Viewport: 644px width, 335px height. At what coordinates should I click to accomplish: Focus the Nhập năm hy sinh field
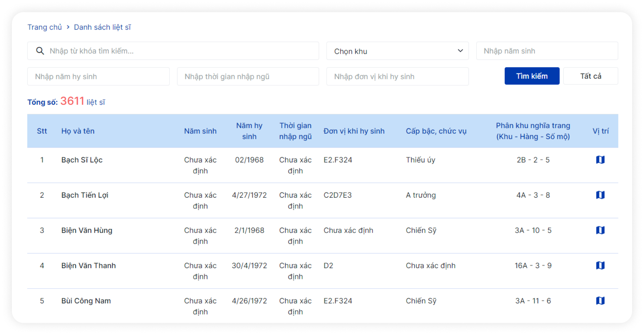click(98, 76)
